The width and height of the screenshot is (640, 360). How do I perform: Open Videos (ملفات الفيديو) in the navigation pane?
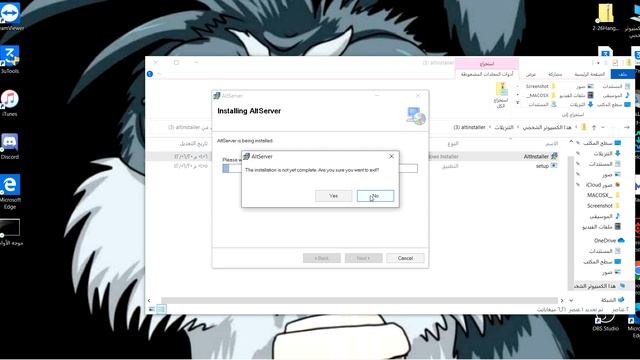tap(601, 227)
